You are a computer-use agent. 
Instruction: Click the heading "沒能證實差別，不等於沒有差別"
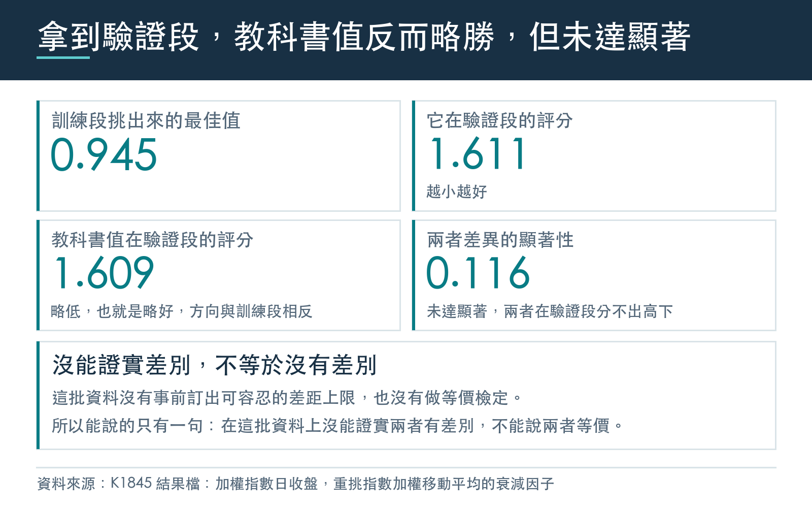click(215, 365)
